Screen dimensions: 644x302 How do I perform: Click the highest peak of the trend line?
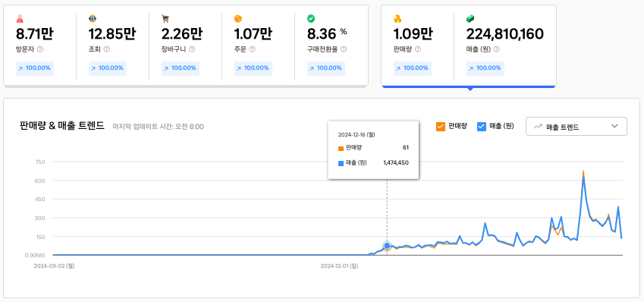pos(583,171)
